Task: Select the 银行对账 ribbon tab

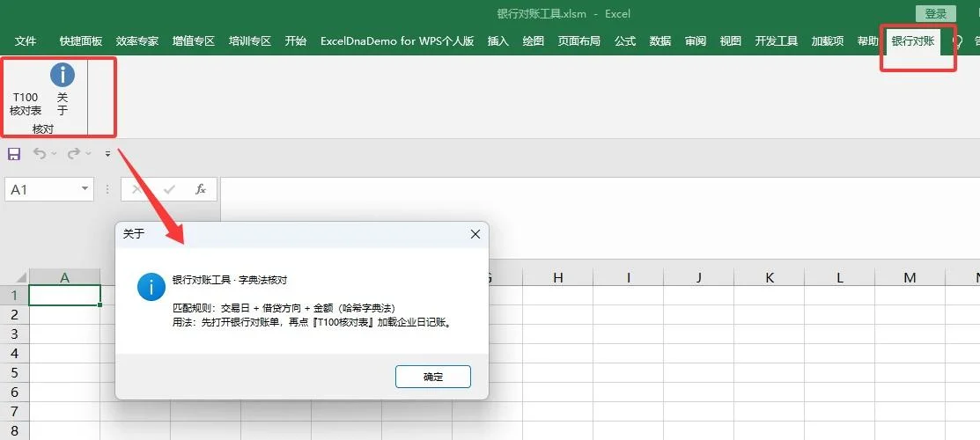Action: [913, 41]
